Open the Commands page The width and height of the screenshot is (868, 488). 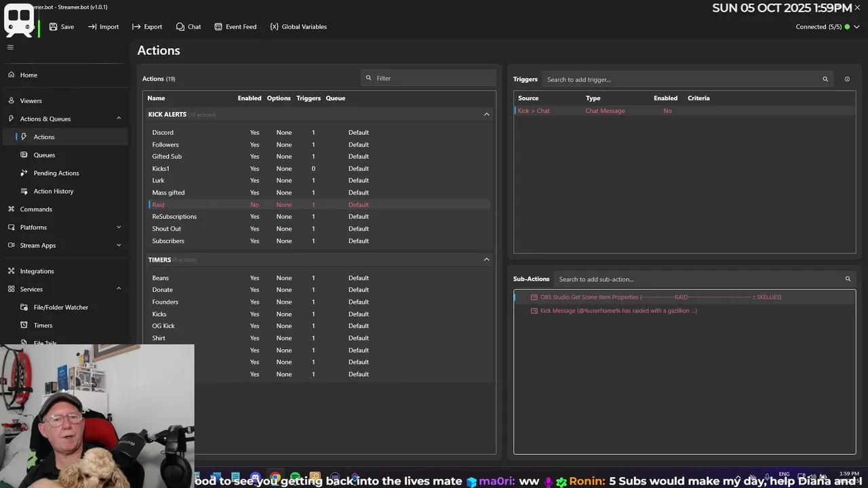(x=64, y=209)
